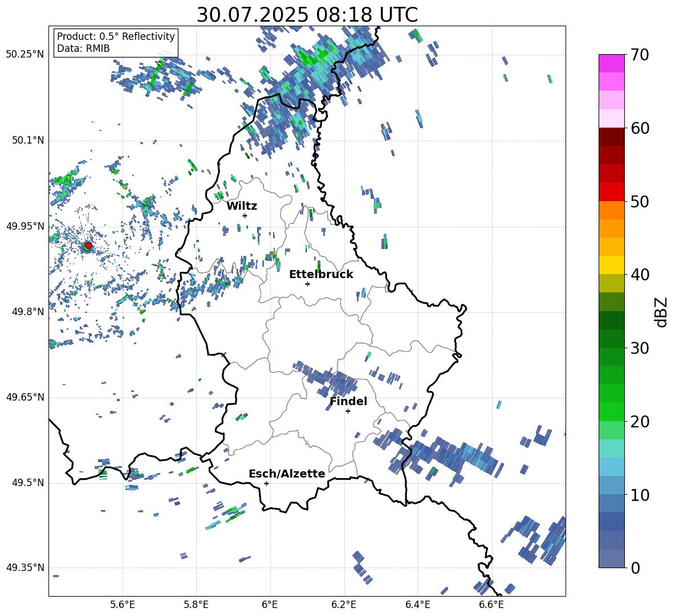The height and width of the screenshot is (616, 675).
Task: Click the 49.65°N latitude label
Action: 25,397
